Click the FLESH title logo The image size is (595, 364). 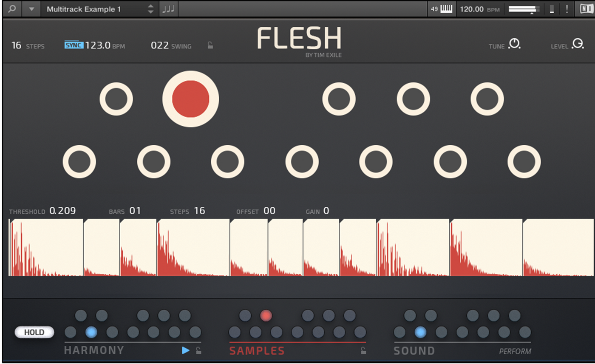(x=299, y=38)
